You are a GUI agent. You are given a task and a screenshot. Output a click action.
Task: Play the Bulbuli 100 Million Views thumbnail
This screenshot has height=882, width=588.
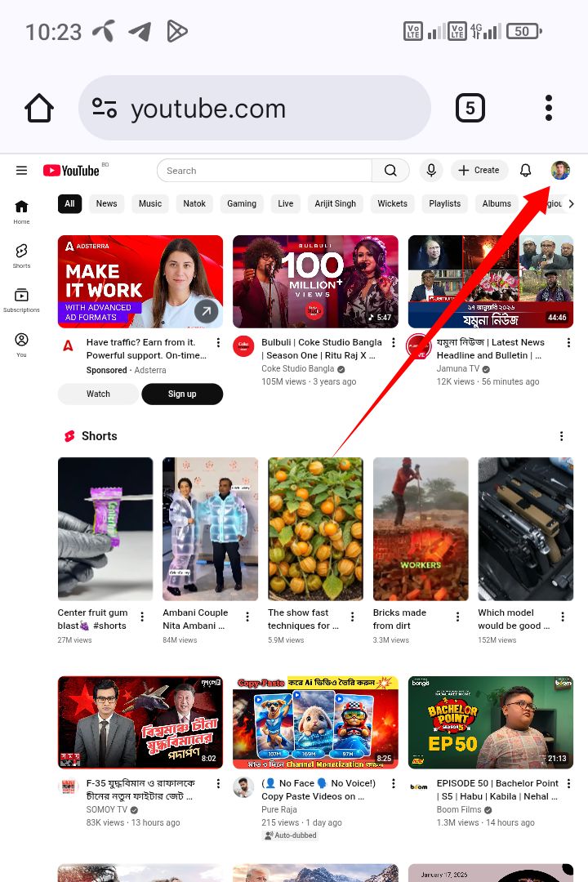click(x=315, y=282)
